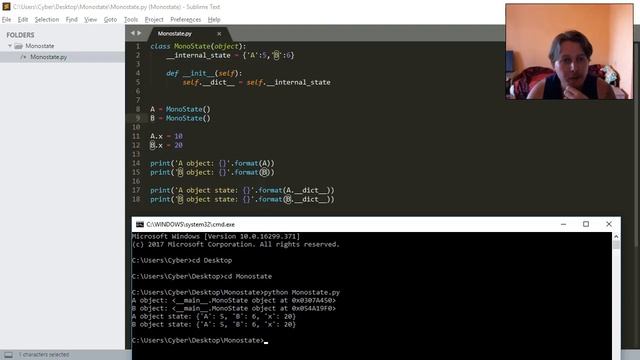Go to previous tab with left arrow

[x=132, y=33]
